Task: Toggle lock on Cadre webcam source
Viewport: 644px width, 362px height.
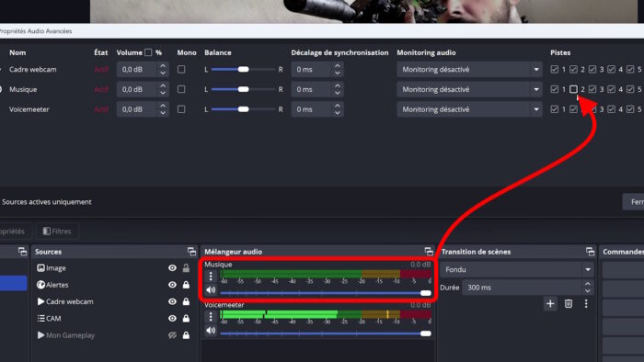Action: (186, 301)
